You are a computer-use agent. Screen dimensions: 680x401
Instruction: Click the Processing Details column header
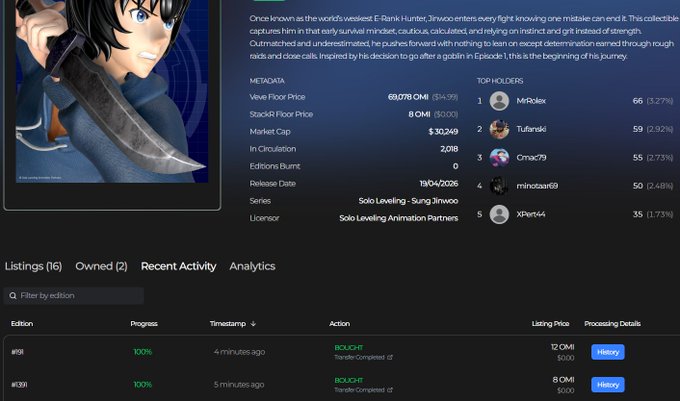click(612, 324)
